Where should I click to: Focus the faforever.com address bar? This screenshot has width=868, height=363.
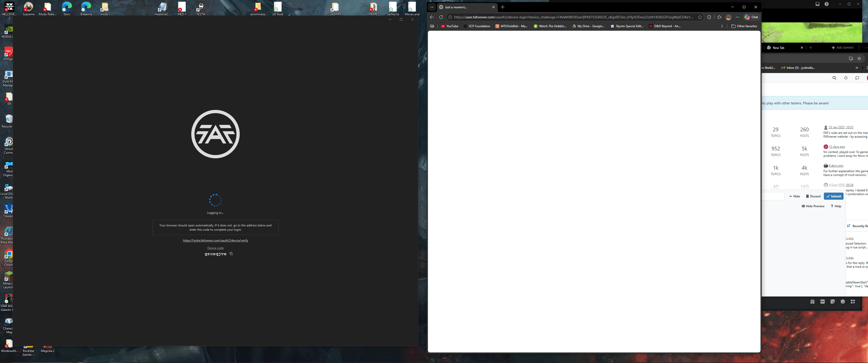pyautogui.click(x=573, y=17)
